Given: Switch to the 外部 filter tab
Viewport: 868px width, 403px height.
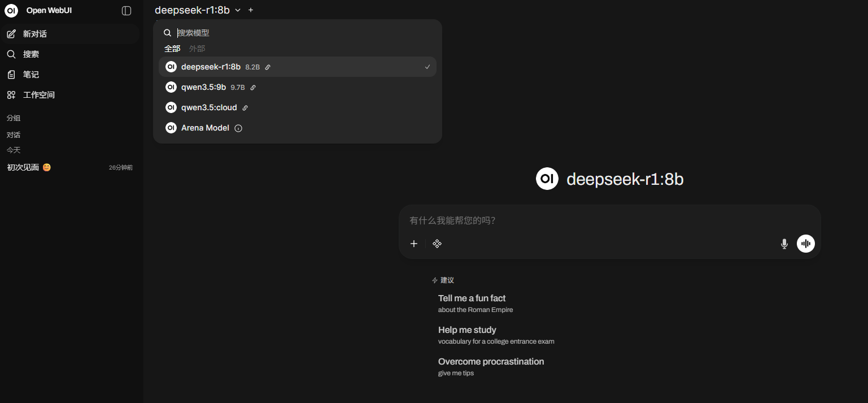Looking at the screenshot, I should point(197,49).
